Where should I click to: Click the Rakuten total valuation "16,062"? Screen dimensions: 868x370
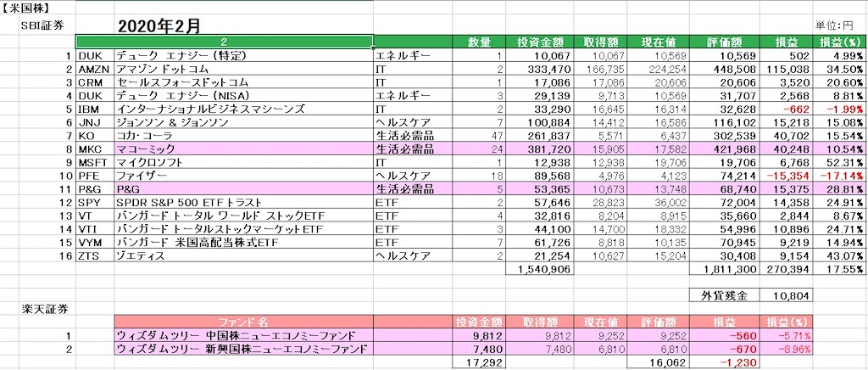tap(659, 362)
